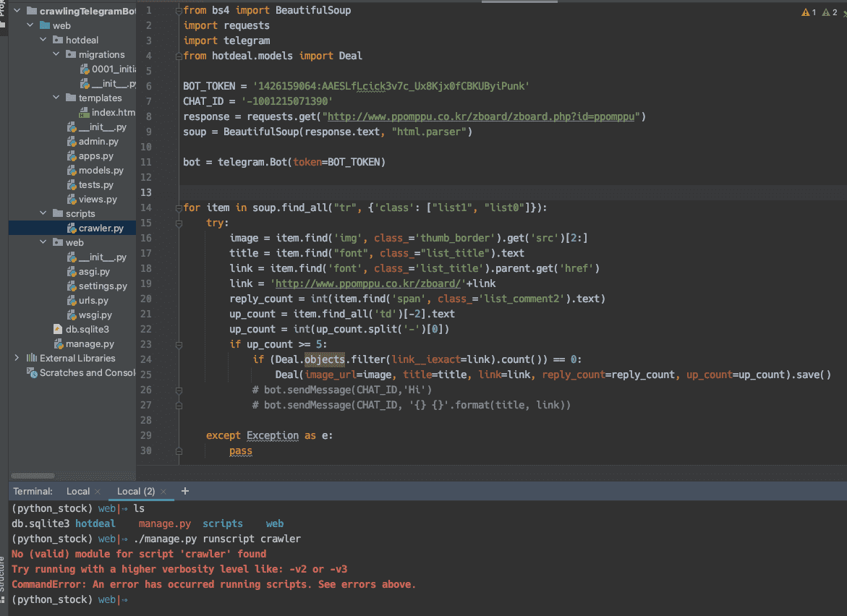Collapse the hotdeal folder
This screenshot has width=847, height=616.
[x=43, y=40]
